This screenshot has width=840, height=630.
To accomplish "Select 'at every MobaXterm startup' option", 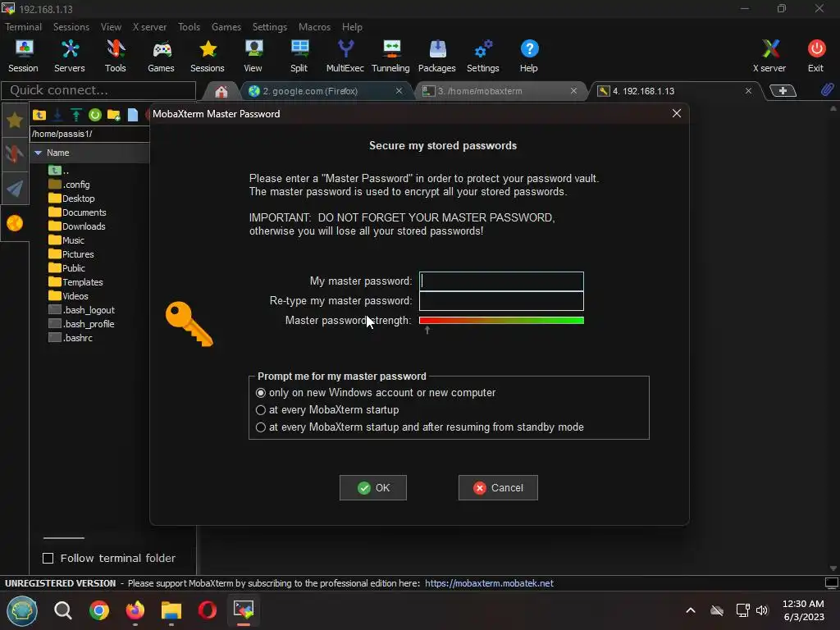I will [260, 410].
